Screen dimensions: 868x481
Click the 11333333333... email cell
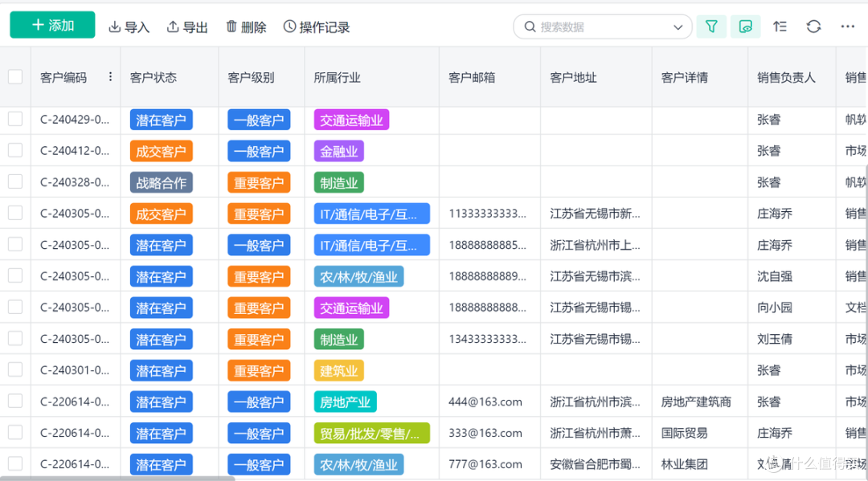pyautogui.click(x=487, y=214)
